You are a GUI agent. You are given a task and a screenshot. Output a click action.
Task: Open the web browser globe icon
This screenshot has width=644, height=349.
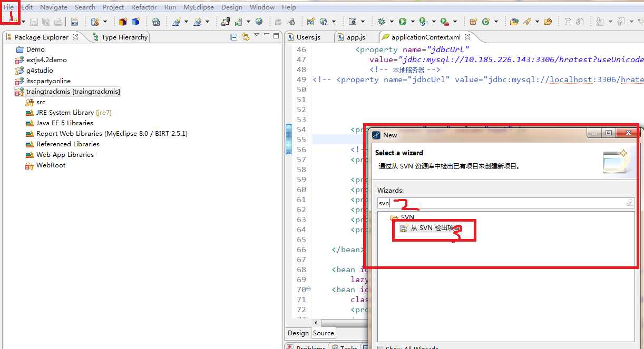(259, 22)
